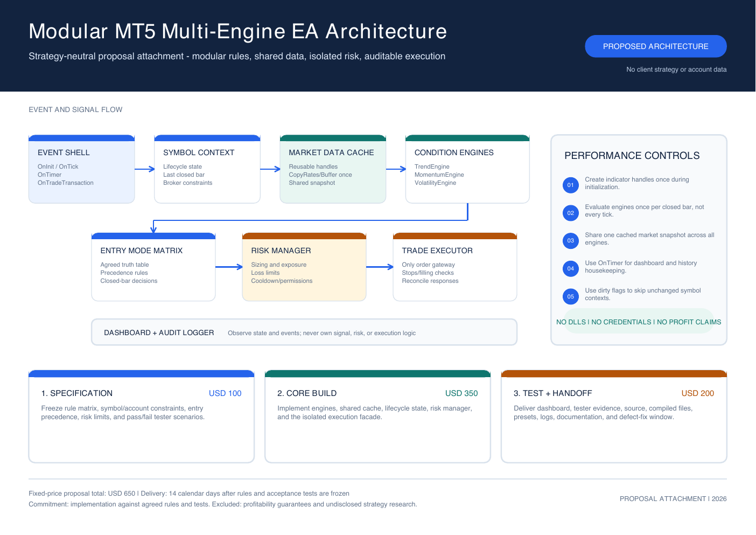This screenshot has height=535, width=756.
Task: Click the 'Modular MT5 Multi-Engine EA Architecture' title
Action: tap(238, 31)
